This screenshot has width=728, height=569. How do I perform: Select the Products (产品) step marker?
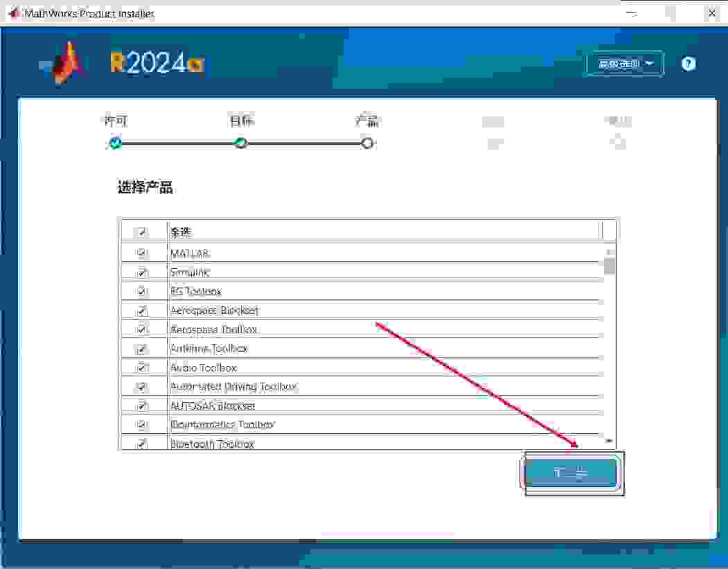(367, 143)
